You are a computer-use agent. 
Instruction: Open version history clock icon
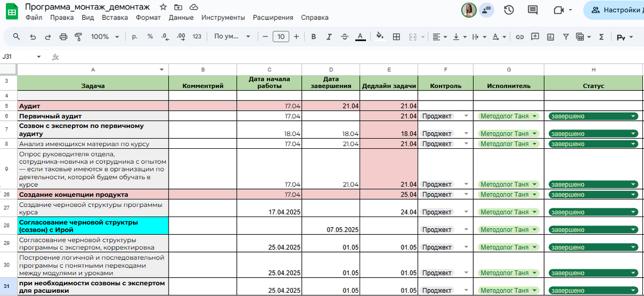[509, 10]
